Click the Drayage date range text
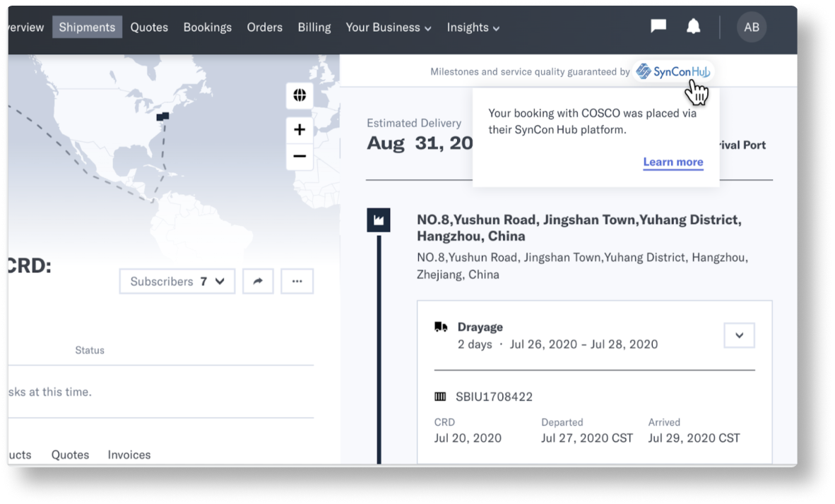Viewport: 835px width, 504px height. [584, 344]
